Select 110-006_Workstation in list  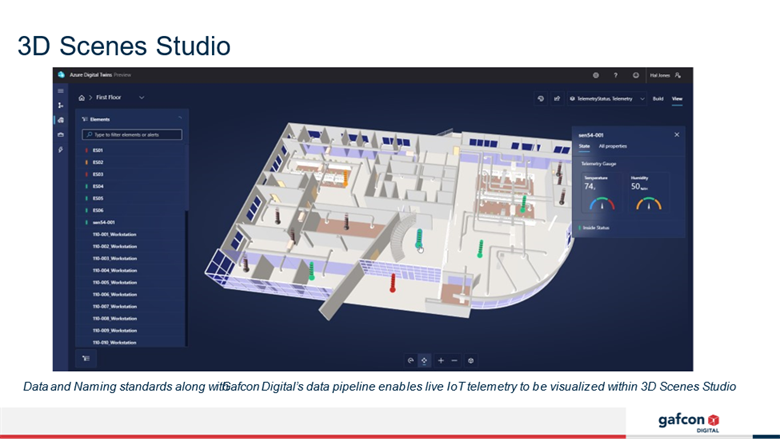click(132, 294)
